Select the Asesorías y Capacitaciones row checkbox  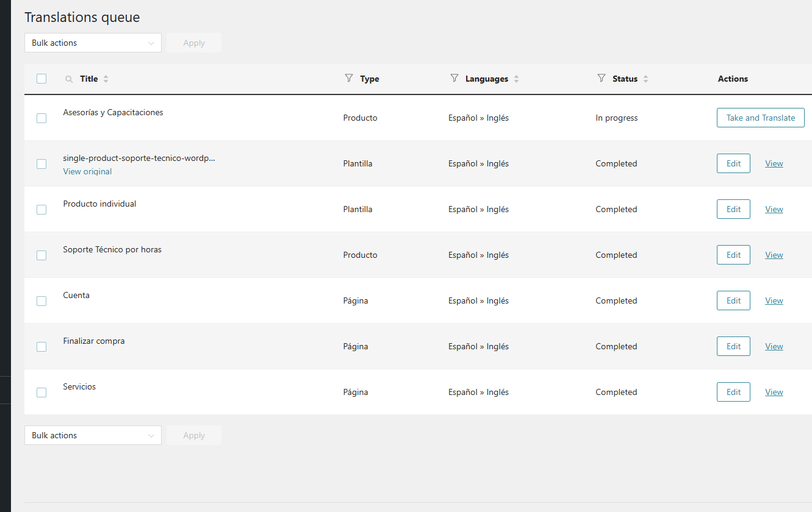[41, 118]
